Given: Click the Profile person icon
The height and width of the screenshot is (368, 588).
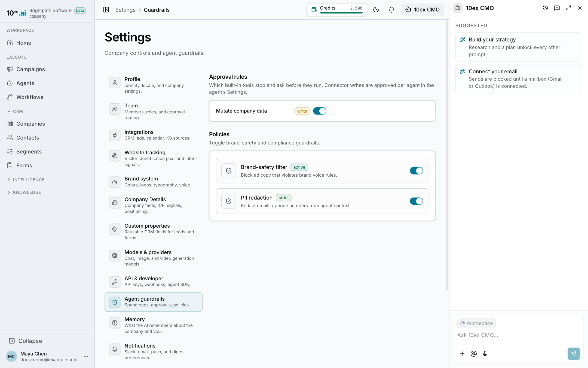Looking at the screenshot, I should click(115, 82).
